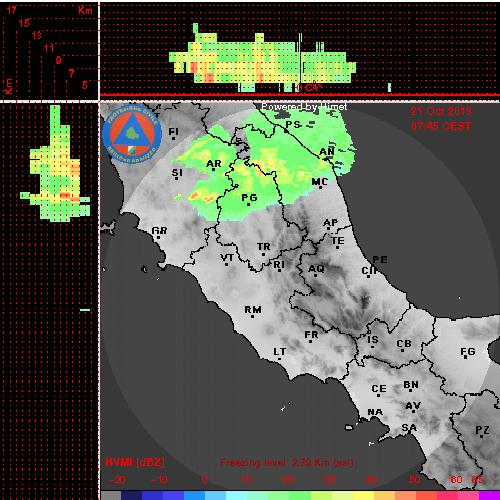The width and height of the screenshot is (500, 500).
Task: Click the HVMI [dBZ] legend title
Action: (135, 462)
